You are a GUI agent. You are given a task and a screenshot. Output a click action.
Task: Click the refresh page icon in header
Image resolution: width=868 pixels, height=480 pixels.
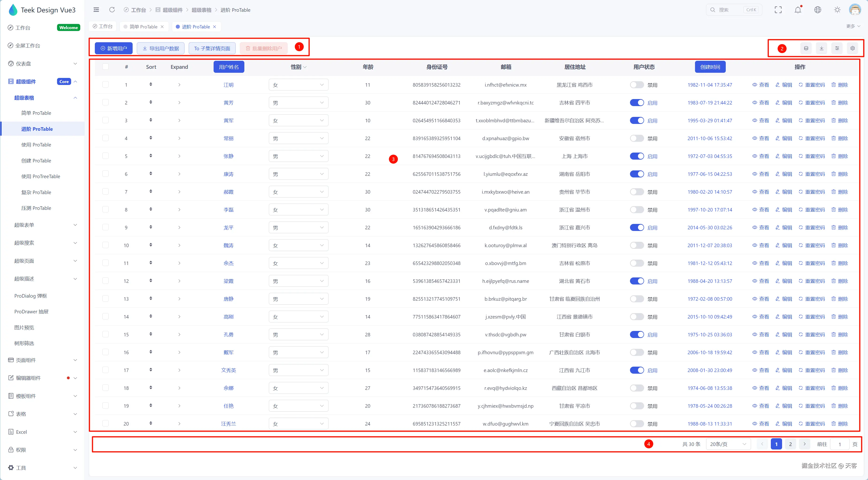pyautogui.click(x=112, y=10)
